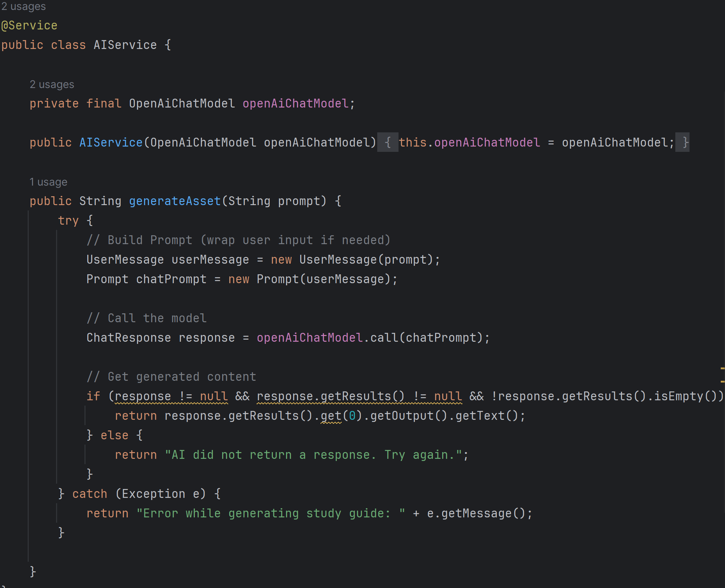Screen dimensions: 725x588
Task: Expand the folded constructor opening brace
Action: pyautogui.click(x=388, y=143)
